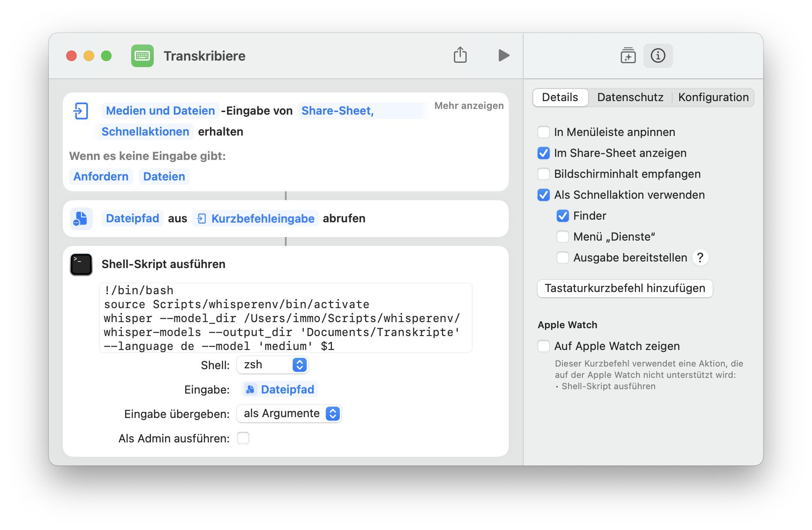Click into the shell script text field

[x=286, y=318]
